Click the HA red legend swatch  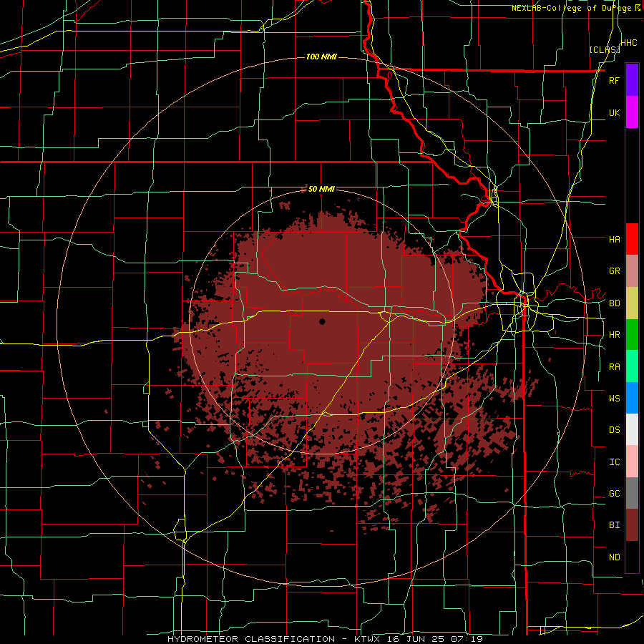tap(632, 239)
